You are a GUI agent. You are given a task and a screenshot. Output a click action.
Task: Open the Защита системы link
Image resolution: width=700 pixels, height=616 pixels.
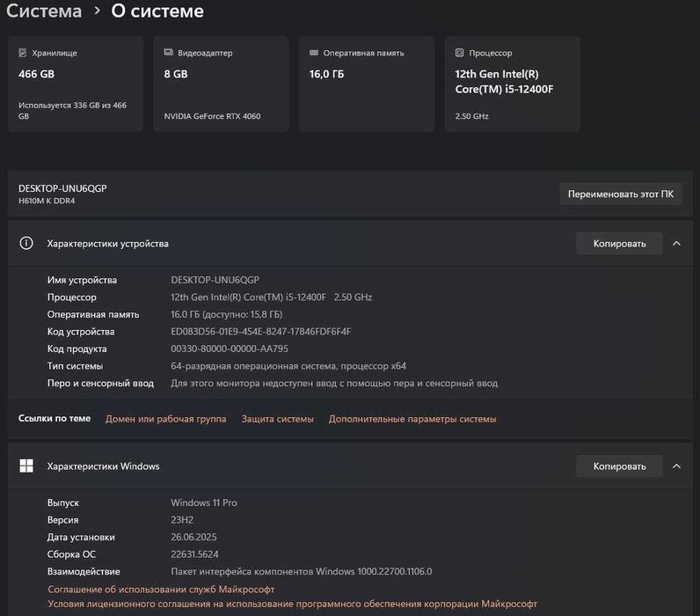pyautogui.click(x=277, y=419)
